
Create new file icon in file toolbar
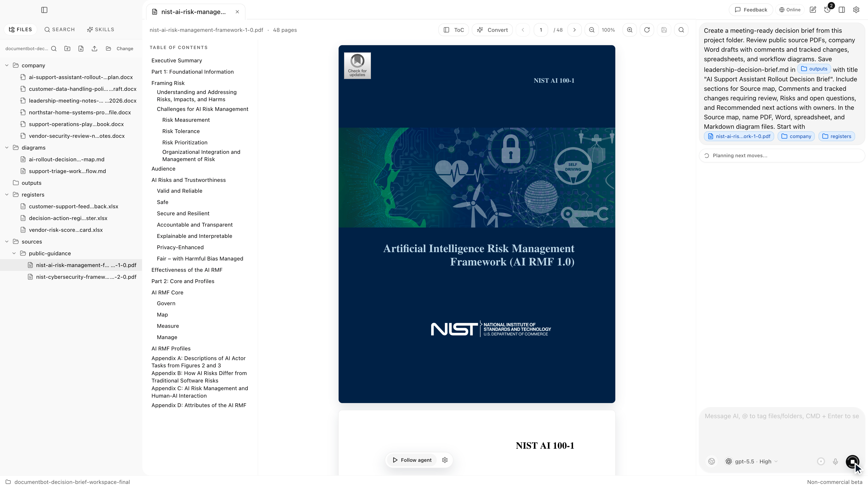coord(81,49)
